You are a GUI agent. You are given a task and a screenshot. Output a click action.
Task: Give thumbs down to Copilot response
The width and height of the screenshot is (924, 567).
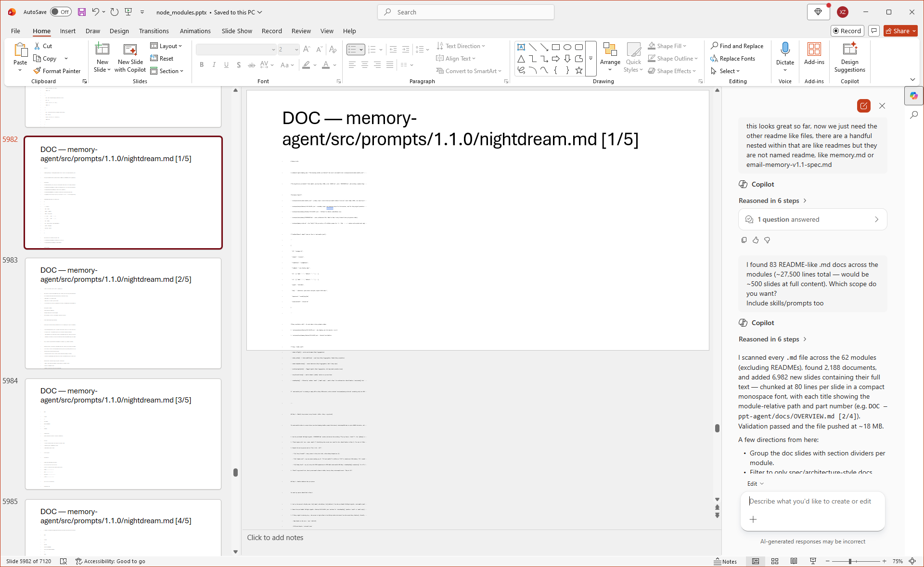[x=767, y=240]
